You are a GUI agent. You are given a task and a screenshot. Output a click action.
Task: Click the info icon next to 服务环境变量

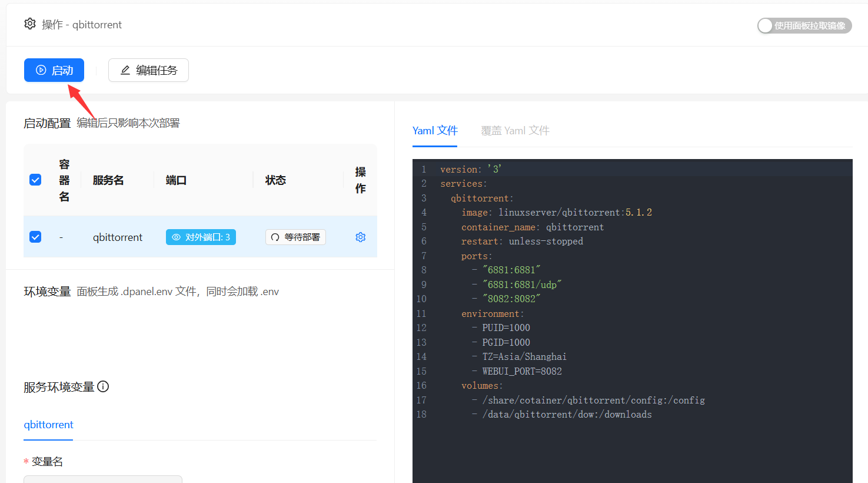(103, 386)
